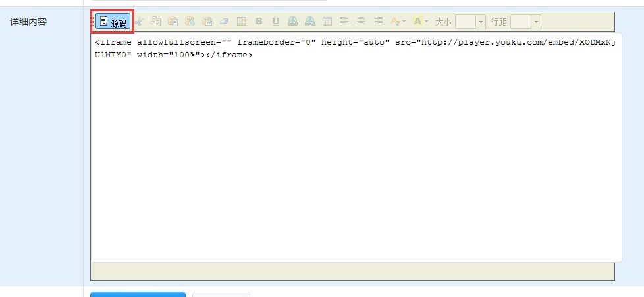Click the Align Left icon
This screenshot has height=297, width=644.
(x=344, y=21)
